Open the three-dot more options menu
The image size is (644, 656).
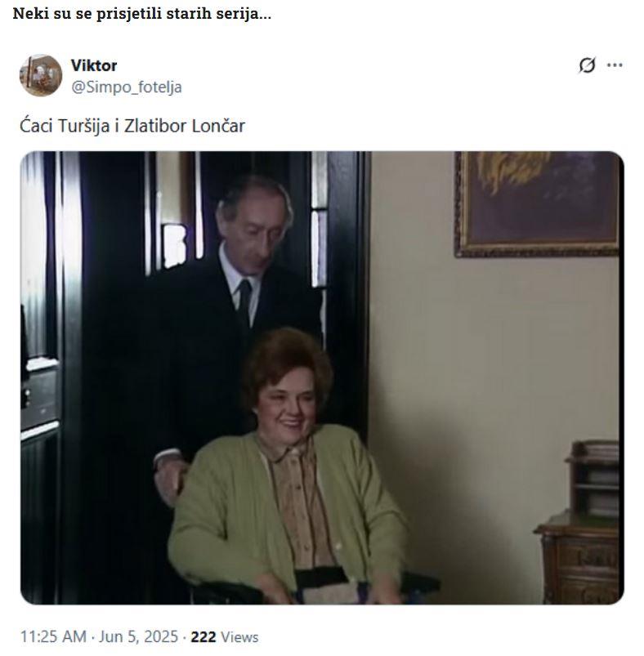(615, 65)
